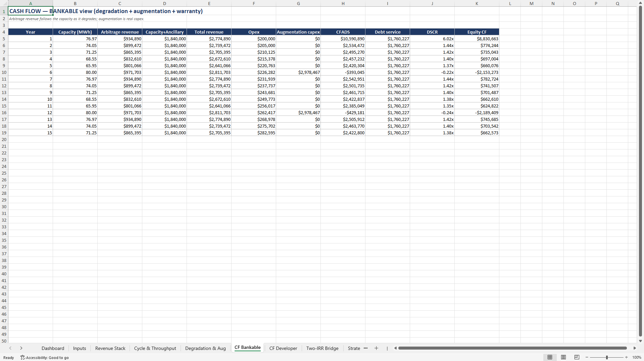Adjust the zoom slider handle
This screenshot has height=361, width=644.
606,357
